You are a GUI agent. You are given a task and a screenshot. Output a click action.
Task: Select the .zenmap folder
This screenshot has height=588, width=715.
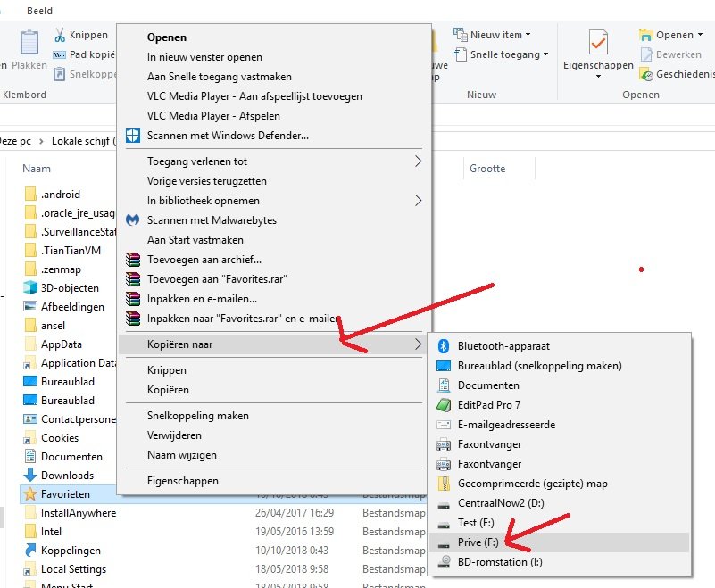pyautogui.click(x=61, y=269)
